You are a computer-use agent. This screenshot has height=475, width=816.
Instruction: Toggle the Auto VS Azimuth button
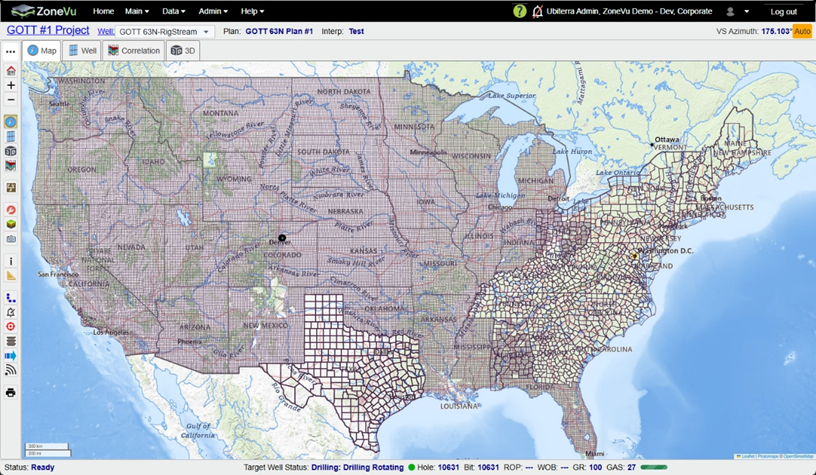[802, 31]
